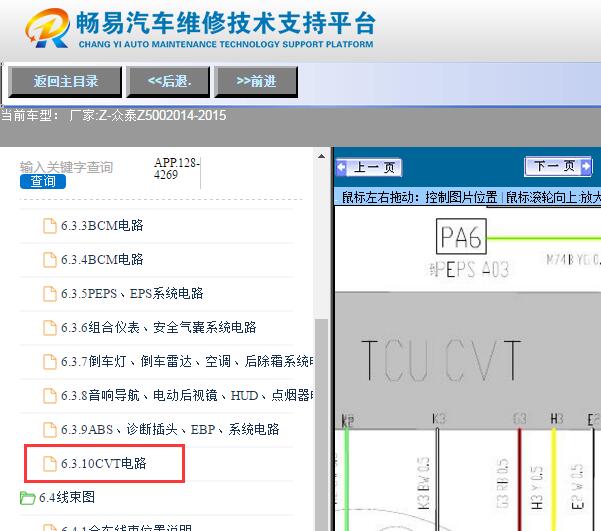Click the PEPS A03 label in the diagram
601x531 pixels.
(470, 269)
